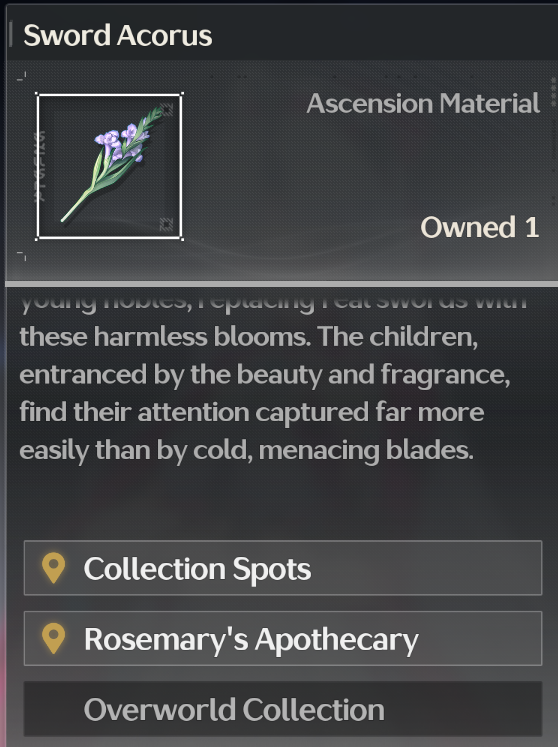Click the description line about harmless blooms
The image size is (558, 747).
[x=248, y=337]
